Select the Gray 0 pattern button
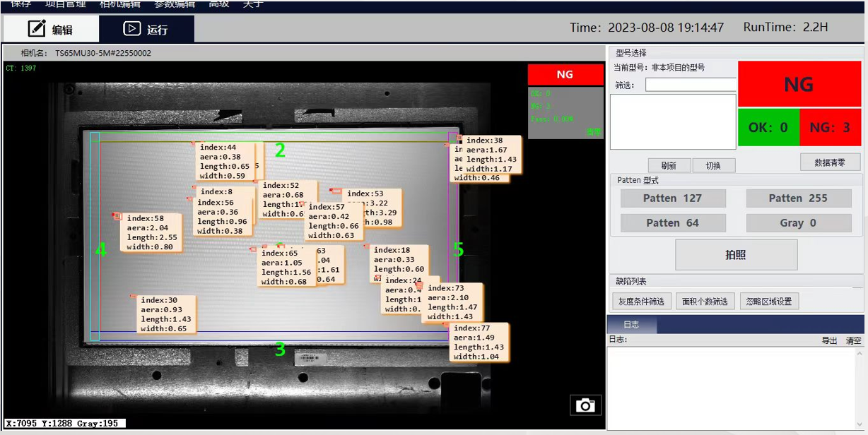 pos(798,223)
